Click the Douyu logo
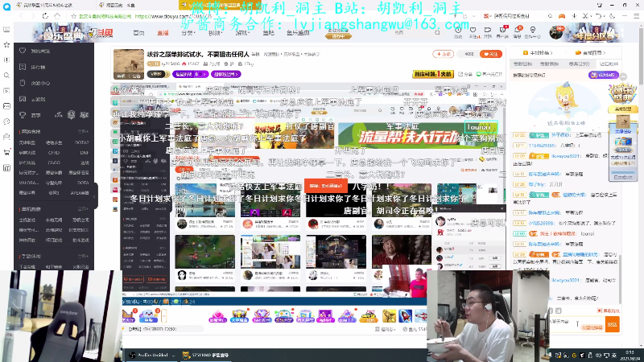 (x=101, y=33)
